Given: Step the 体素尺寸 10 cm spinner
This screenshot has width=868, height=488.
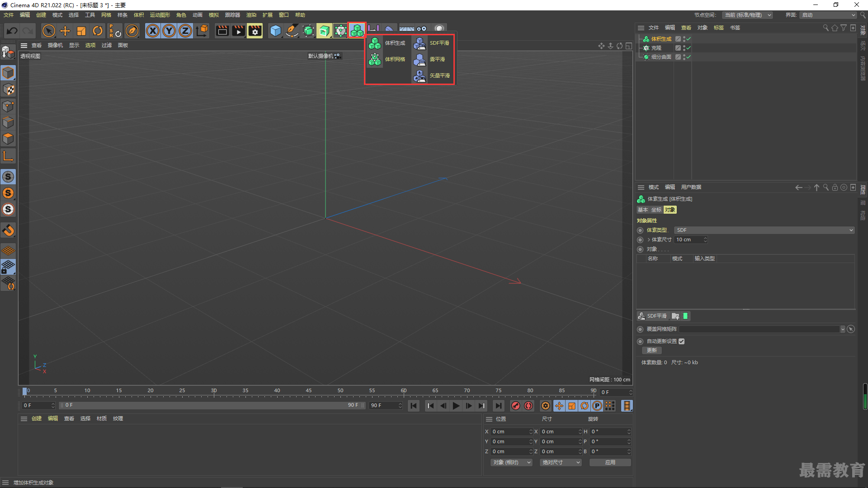Looking at the screenshot, I should 705,239.
